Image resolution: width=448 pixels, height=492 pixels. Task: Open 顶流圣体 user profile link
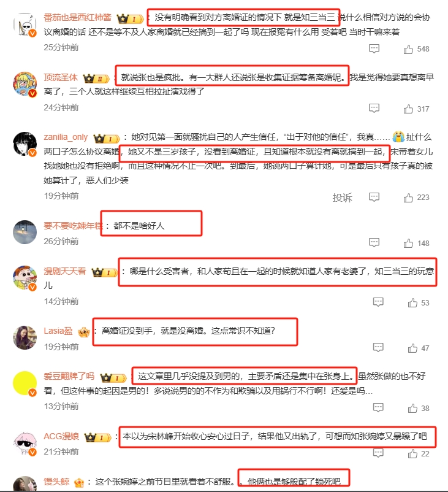(x=61, y=77)
